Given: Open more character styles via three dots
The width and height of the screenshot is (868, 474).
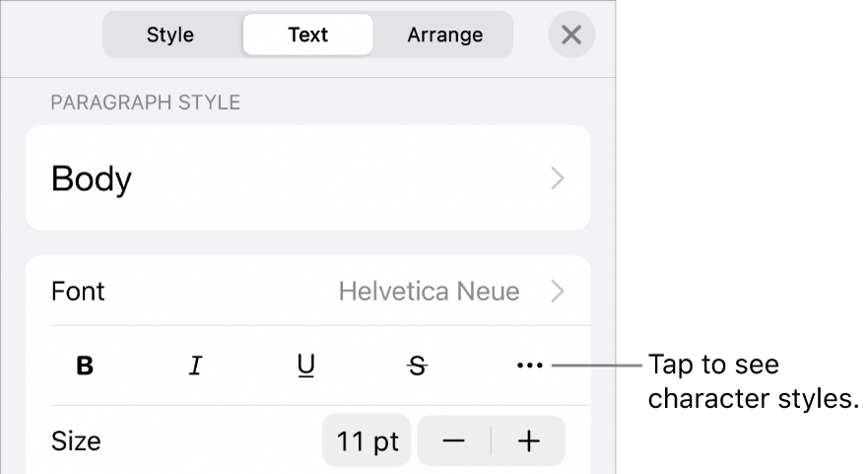Looking at the screenshot, I should (529, 366).
